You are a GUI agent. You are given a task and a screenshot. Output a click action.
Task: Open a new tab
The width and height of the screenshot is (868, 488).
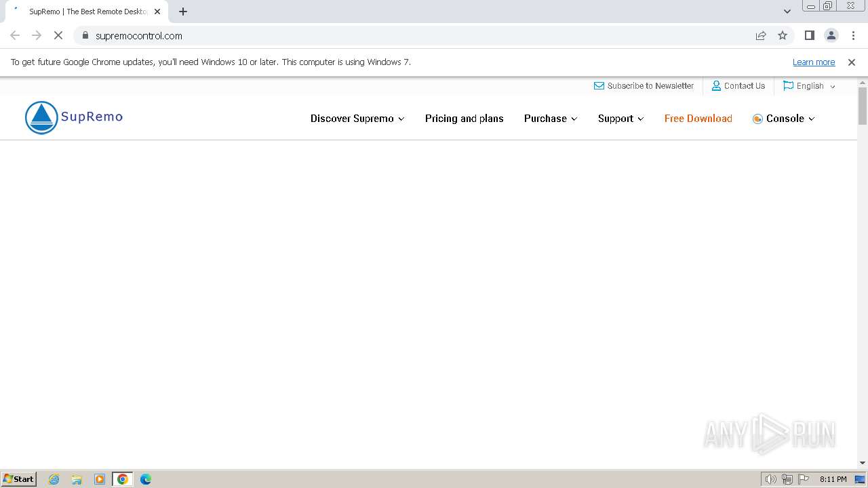tap(183, 12)
